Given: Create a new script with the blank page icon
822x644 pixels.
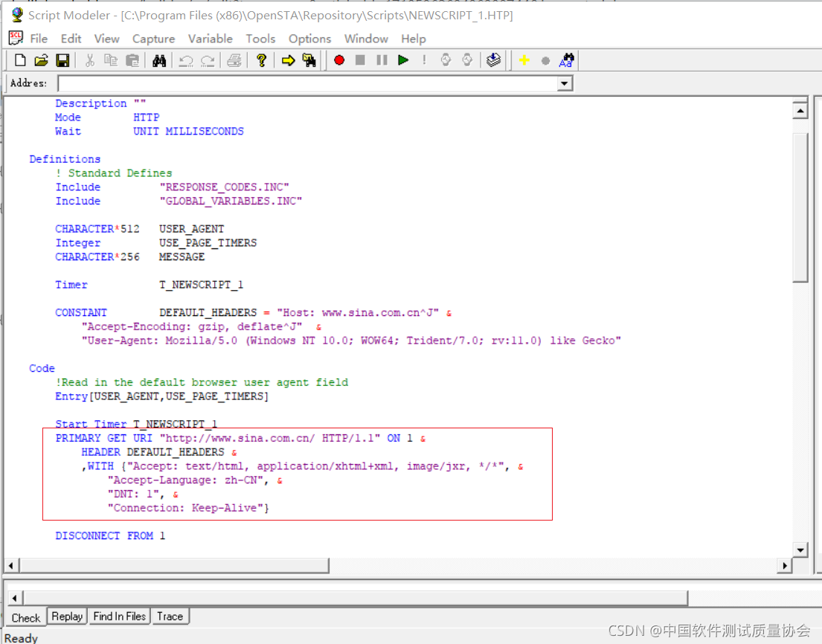Looking at the screenshot, I should [20, 60].
